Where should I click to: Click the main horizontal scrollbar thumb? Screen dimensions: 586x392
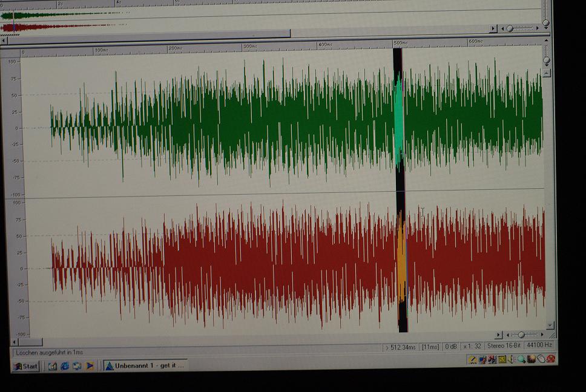pyautogui.click(x=31, y=342)
